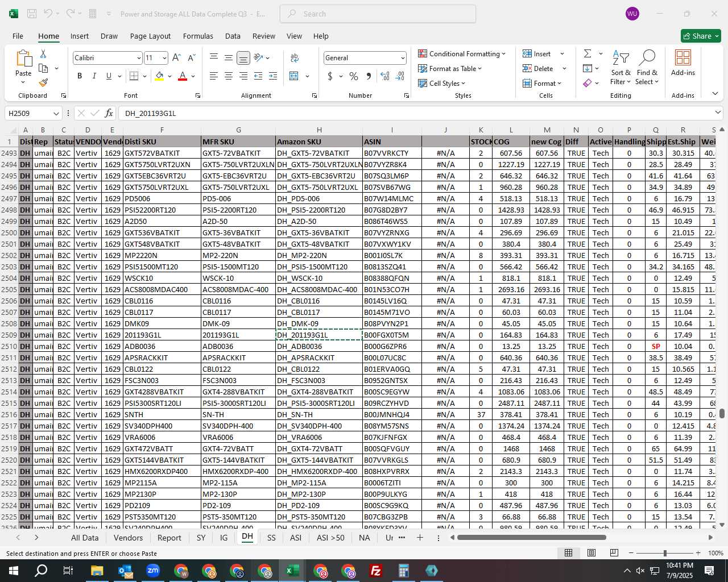Image resolution: width=728 pixels, height=582 pixels.
Task: Open the Format as Table dropdown
Action: tap(450, 69)
